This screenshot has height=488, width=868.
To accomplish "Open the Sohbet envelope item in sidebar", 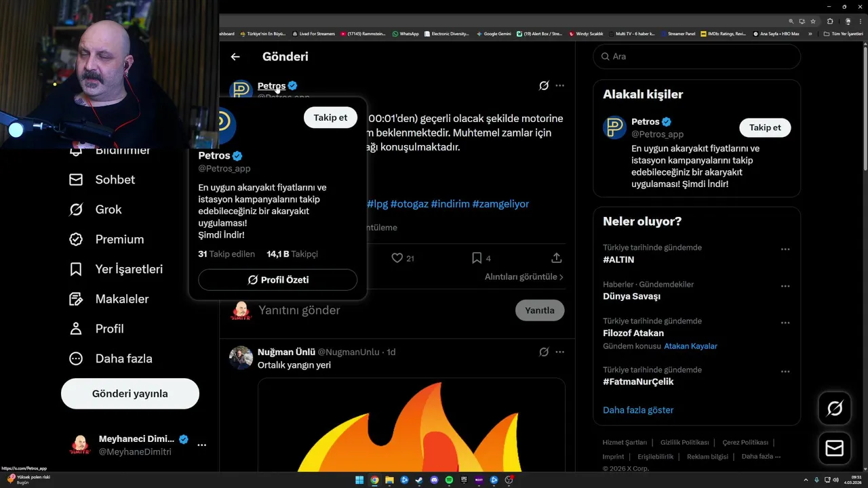I will (x=102, y=180).
